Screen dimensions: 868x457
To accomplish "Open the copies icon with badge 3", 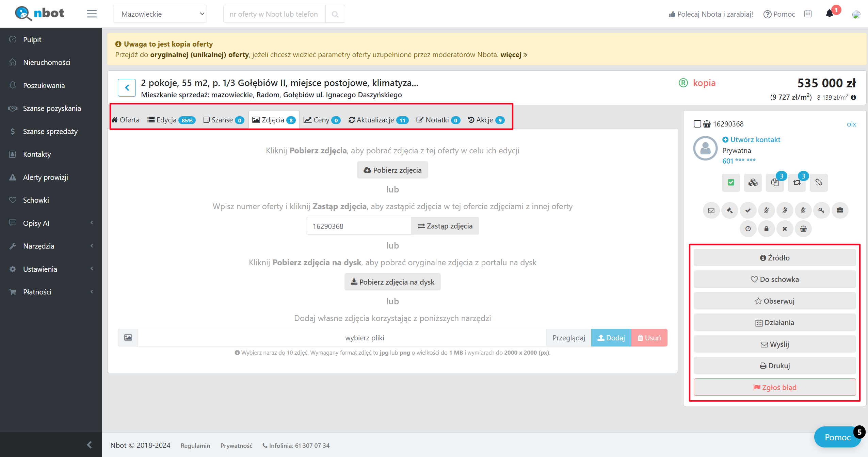I will 775,183.
